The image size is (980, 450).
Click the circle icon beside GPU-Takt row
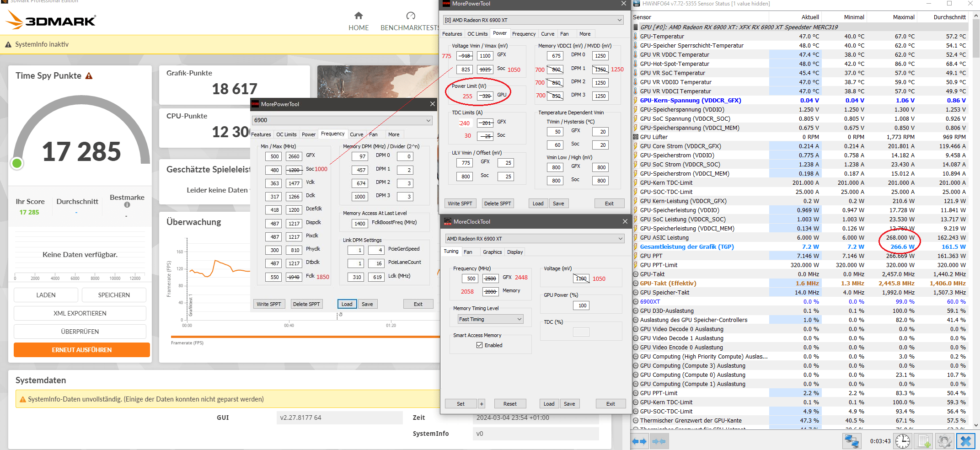point(636,274)
